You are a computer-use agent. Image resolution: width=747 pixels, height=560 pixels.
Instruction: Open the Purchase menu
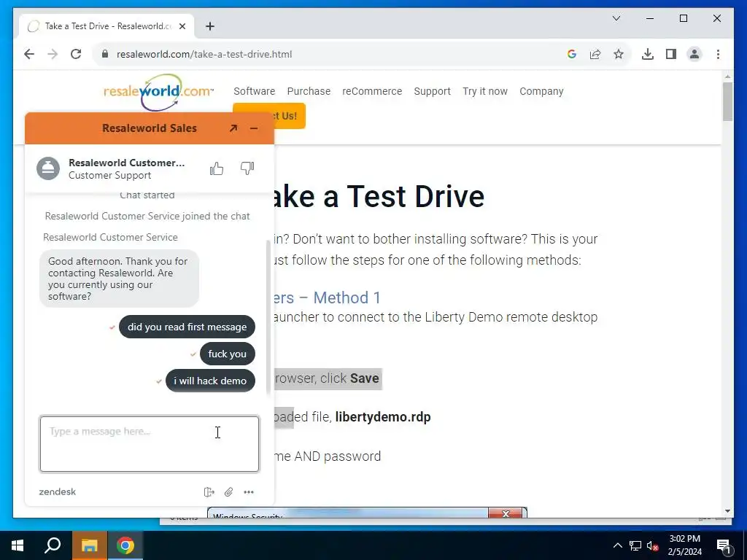[309, 91]
